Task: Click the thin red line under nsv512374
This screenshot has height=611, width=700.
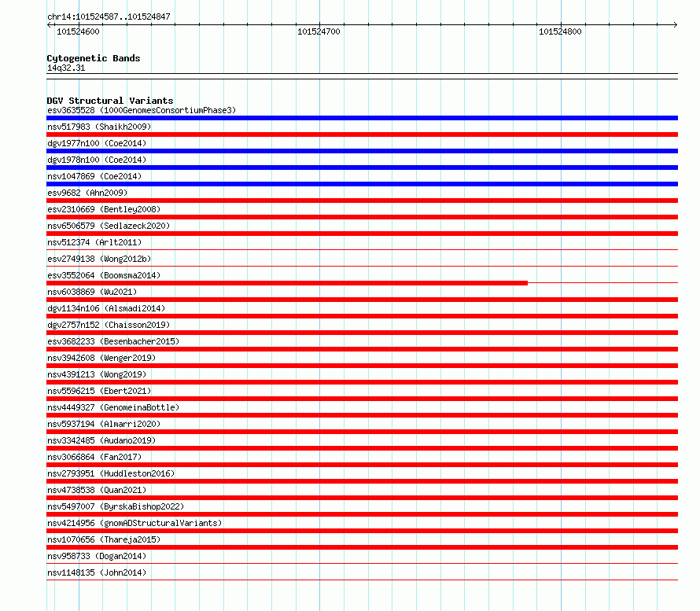Action: coord(362,250)
